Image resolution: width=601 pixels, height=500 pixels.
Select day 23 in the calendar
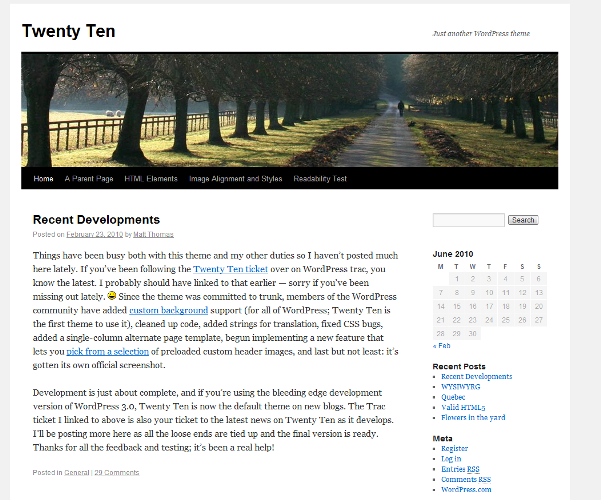tap(473, 320)
